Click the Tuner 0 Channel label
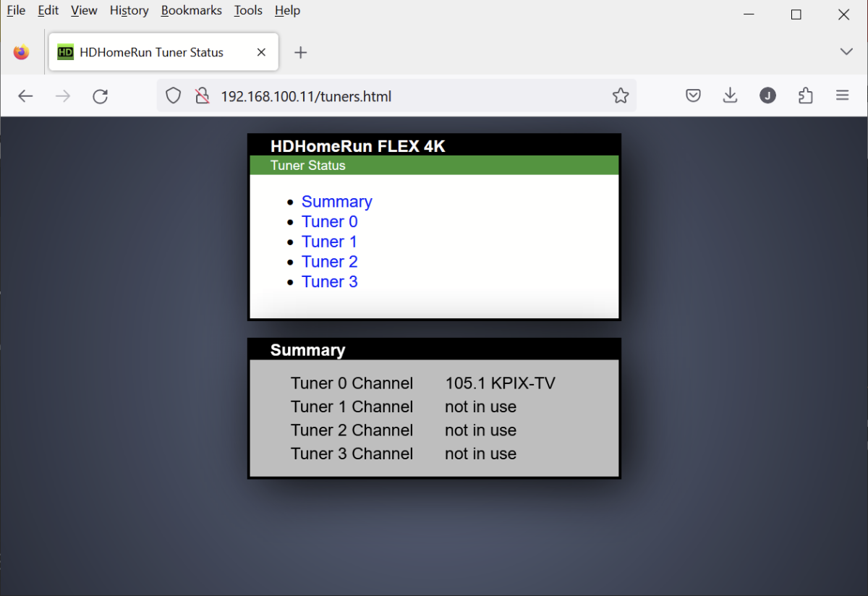This screenshot has height=596, width=868. [x=352, y=383]
